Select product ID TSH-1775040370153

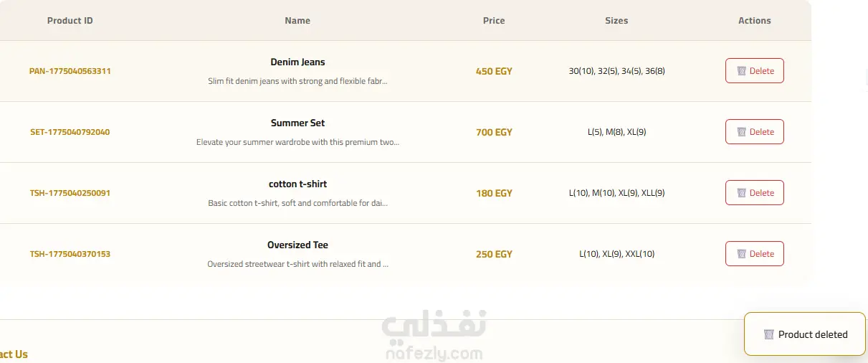pos(70,255)
